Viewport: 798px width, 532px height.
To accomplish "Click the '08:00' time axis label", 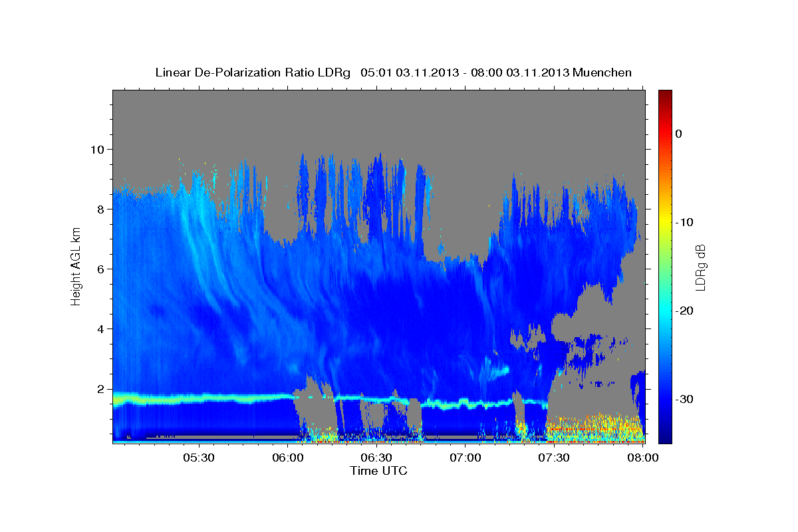I will point(642,458).
